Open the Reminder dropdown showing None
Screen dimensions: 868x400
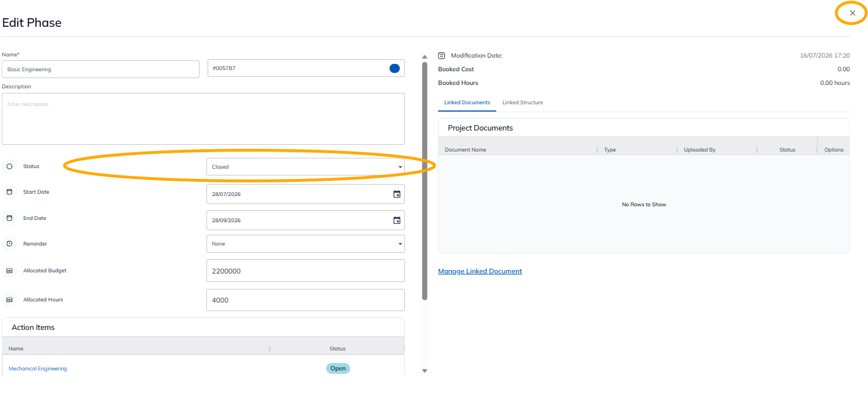point(306,244)
